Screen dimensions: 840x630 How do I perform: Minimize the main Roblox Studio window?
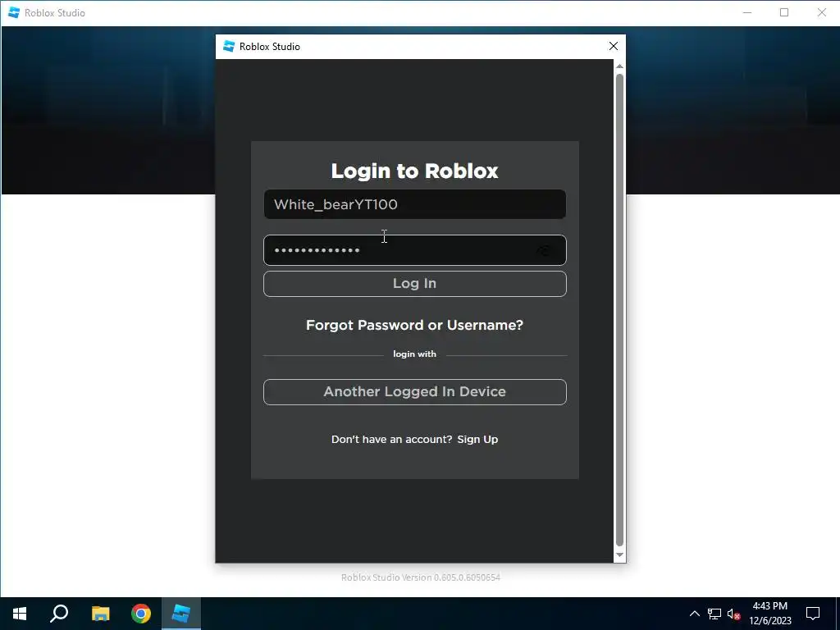click(x=747, y=13)
